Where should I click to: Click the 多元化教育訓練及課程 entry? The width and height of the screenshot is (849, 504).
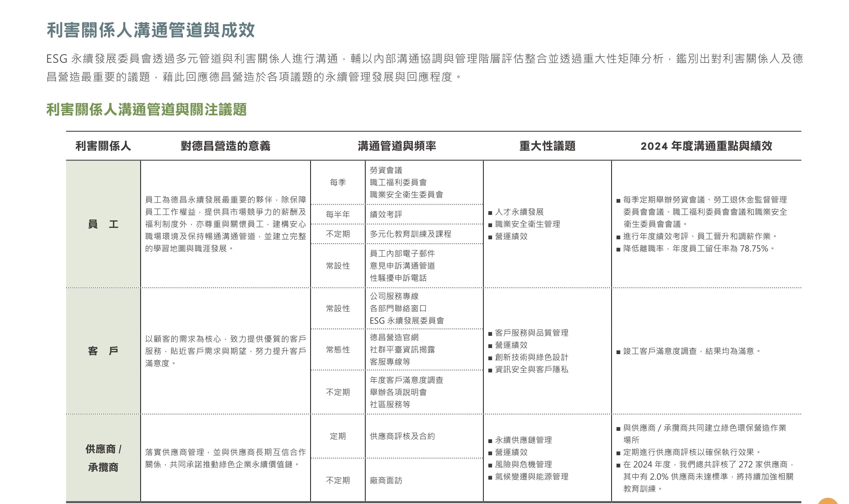tap(410, 234)
